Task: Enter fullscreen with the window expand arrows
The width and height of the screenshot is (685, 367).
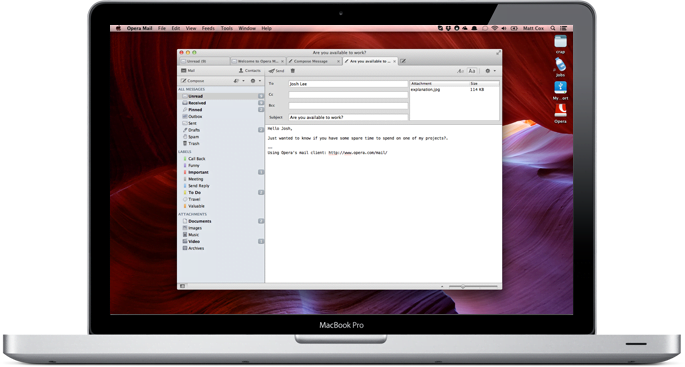Action: pos(498,52)
